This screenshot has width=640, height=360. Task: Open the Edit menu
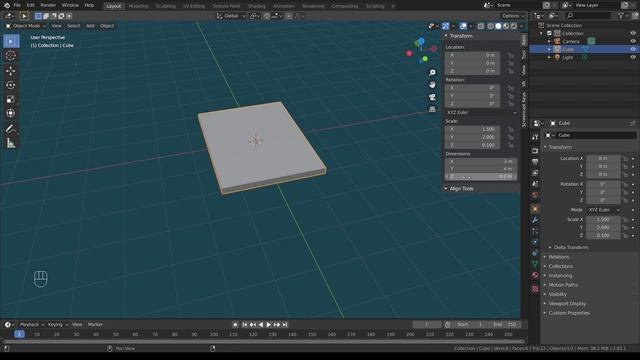pyautogui.click(x=31, y=5)
